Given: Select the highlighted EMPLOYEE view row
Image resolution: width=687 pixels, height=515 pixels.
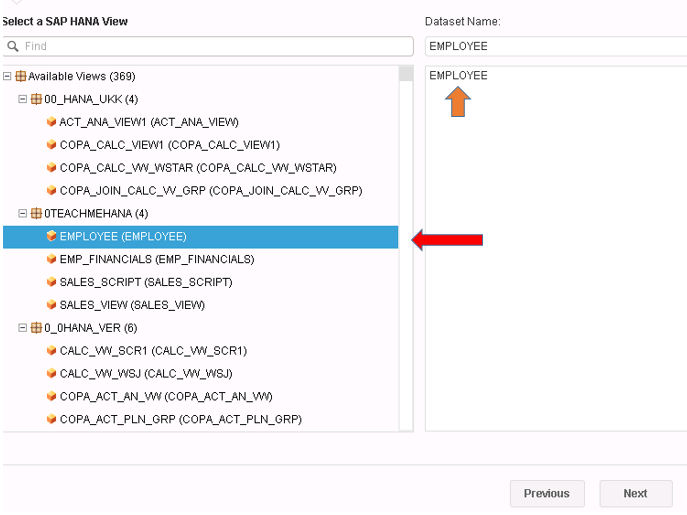Looking at the screenshot, I should 200,237.
